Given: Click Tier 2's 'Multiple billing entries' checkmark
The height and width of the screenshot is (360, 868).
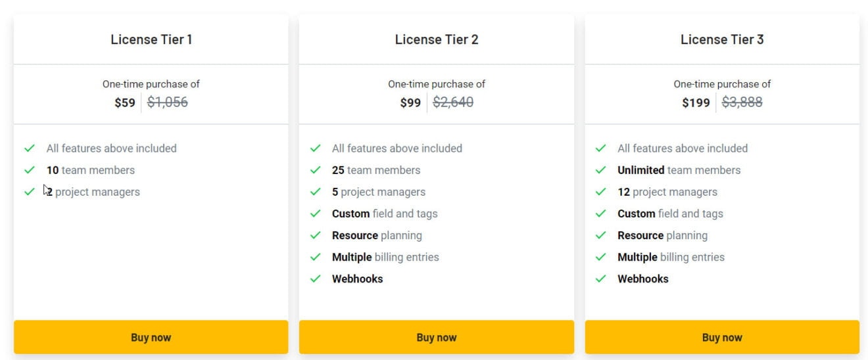Looking at the screenshot, I should coord(316,257).
